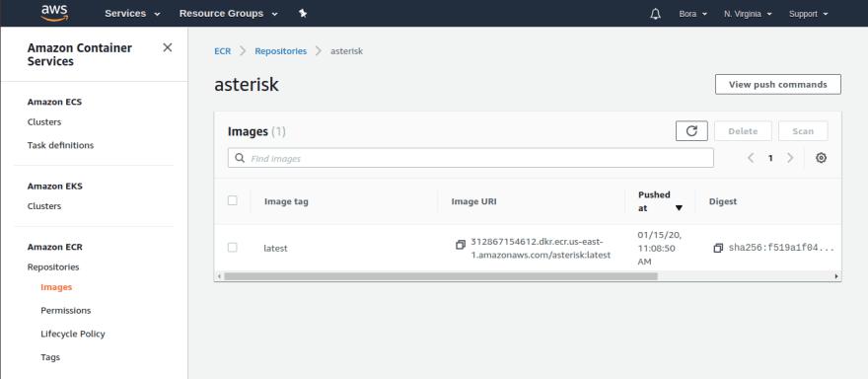Click the Repositories breadcrumb link
The image size is (868, 379).
point(281,51)
